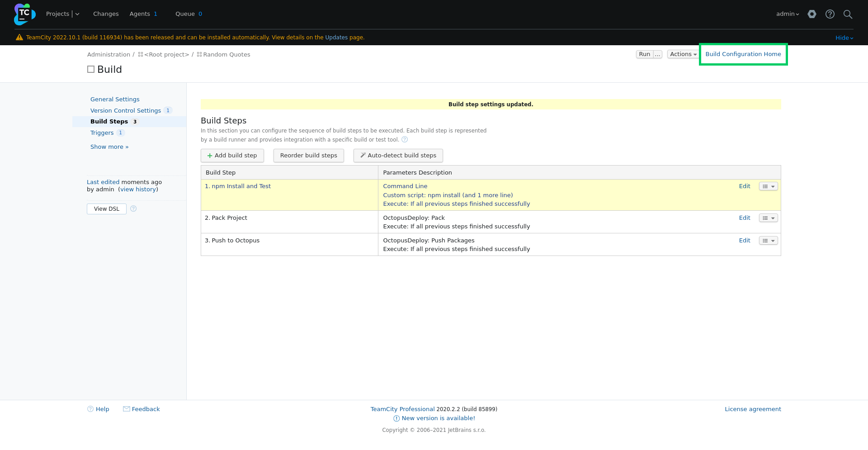Click the New version available info icon
Viewport: 868px width, 450px height.
coord(396,418)
